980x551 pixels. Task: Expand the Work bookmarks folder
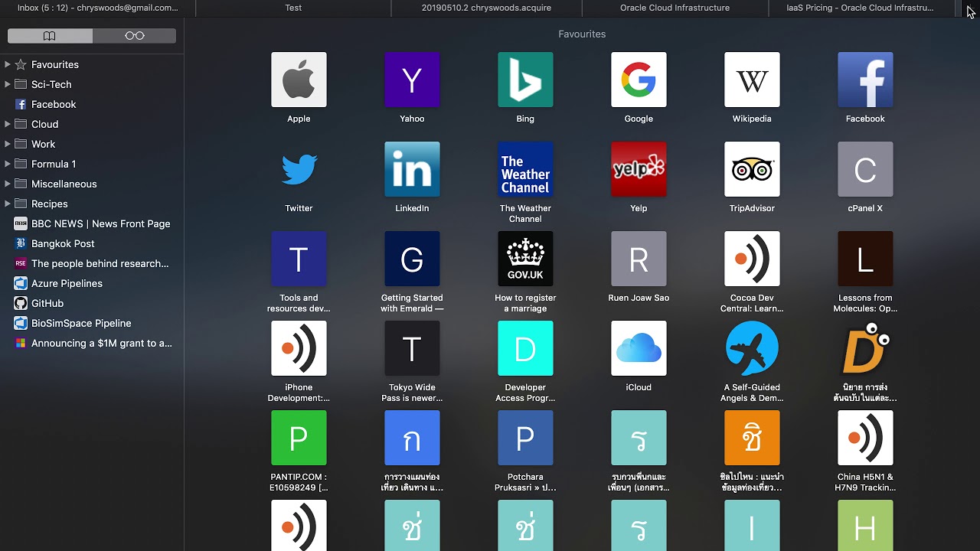[8, 144]
